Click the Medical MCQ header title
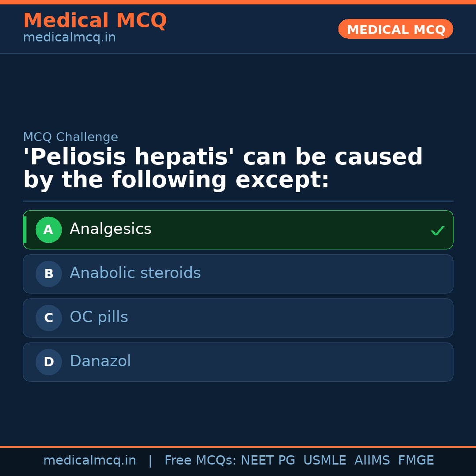476x476 pixels. pos(95,21)
